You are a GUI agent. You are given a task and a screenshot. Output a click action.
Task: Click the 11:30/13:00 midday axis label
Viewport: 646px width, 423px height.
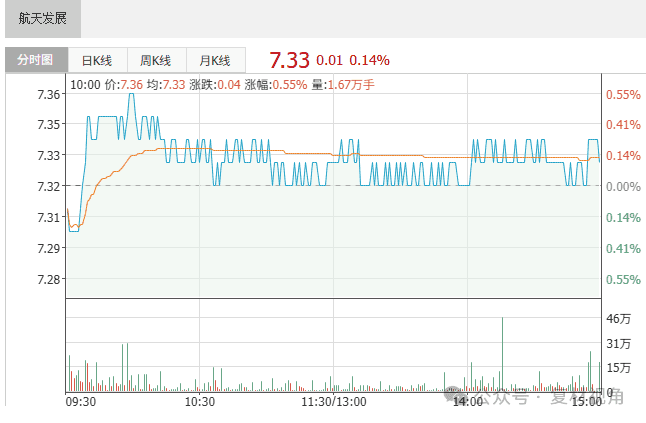pos(334,401)
